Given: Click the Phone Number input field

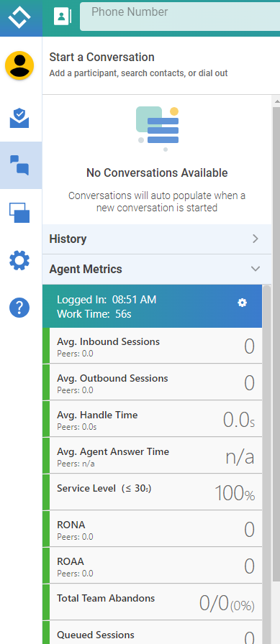Looking at the screenshot, I should click(x=180, y=17).
